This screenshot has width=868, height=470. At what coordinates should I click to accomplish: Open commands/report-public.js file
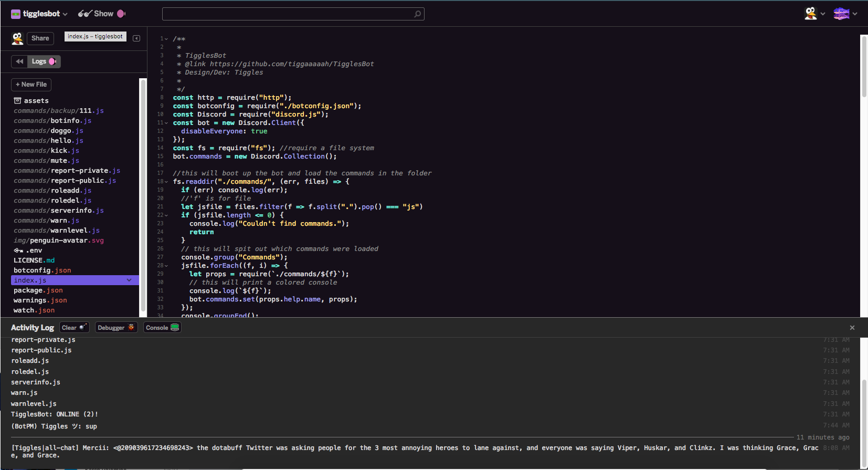(65, 181)
